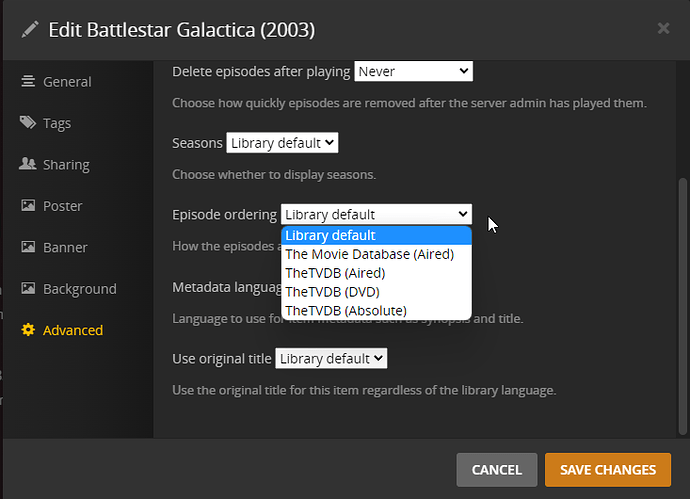Choose Library default in episode ordering list
The image size is (690, 499).
376,235
